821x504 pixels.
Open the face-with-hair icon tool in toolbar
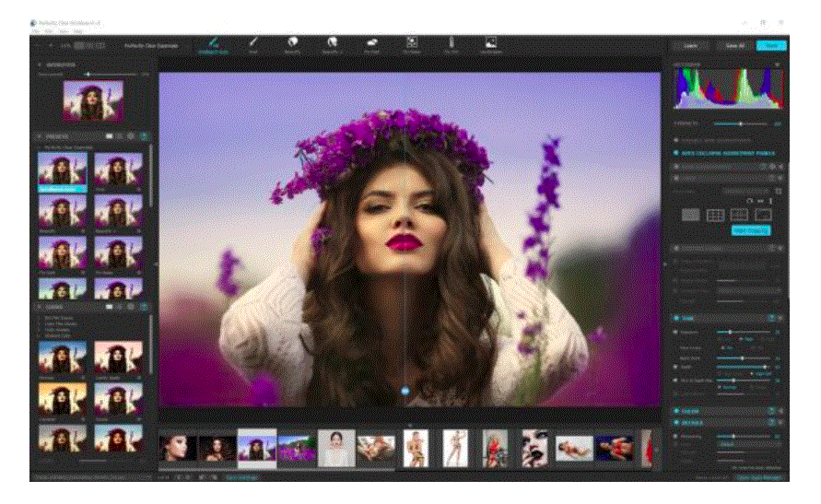tap(332, 44)
